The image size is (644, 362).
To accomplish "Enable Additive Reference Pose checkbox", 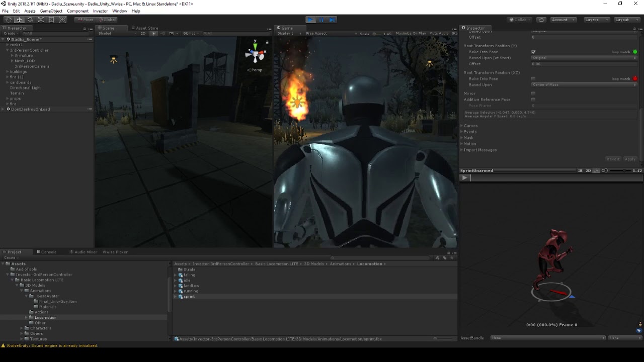I will click(x=533, y=100).
